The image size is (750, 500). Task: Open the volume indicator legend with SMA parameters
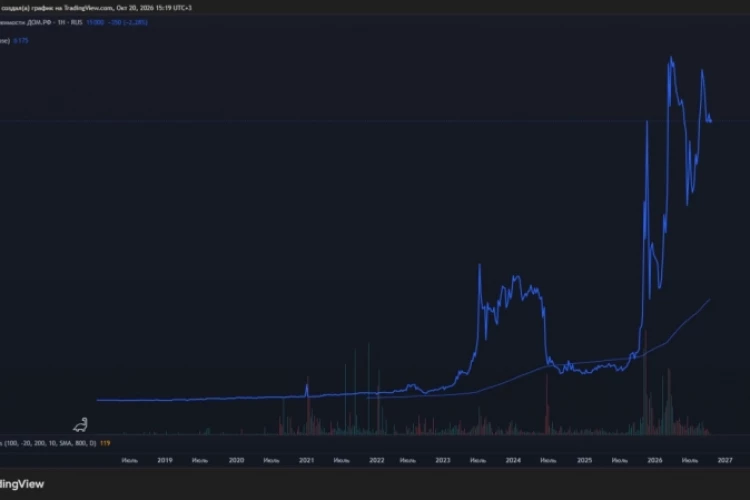tap(48, 443)
